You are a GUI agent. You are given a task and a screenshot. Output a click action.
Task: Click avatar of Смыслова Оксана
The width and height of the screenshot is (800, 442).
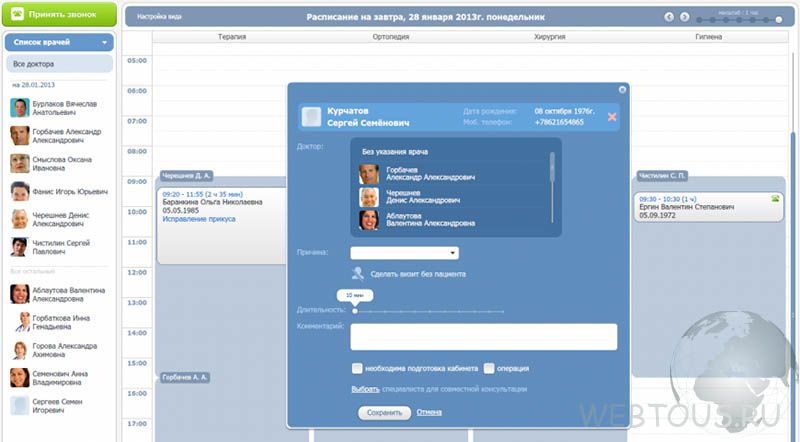click(20, 164)
